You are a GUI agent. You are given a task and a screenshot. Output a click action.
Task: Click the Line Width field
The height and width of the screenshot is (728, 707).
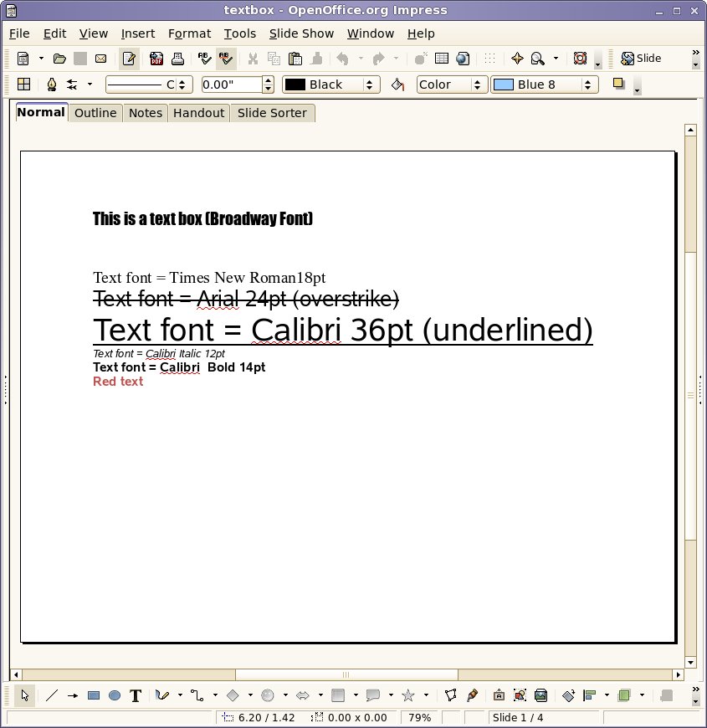232,85
